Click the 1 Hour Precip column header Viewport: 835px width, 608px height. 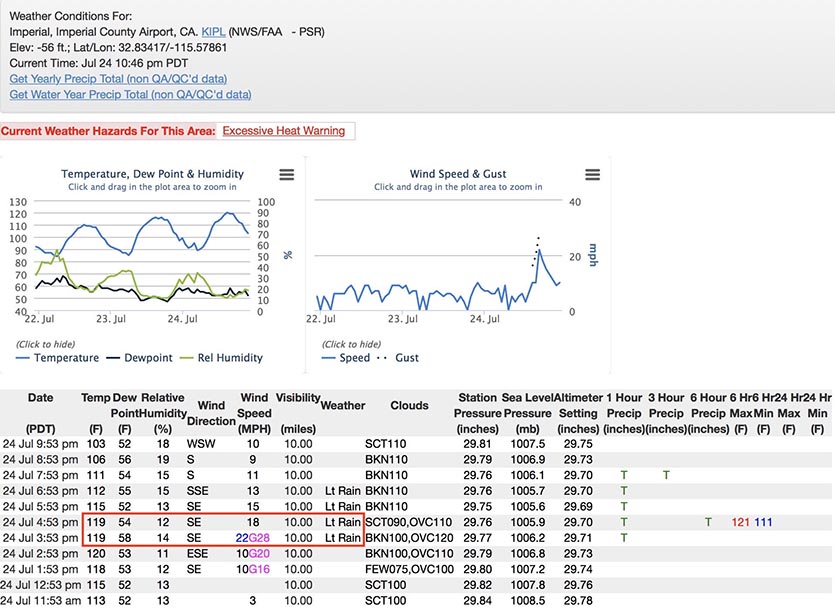click(x=624, y=413)
